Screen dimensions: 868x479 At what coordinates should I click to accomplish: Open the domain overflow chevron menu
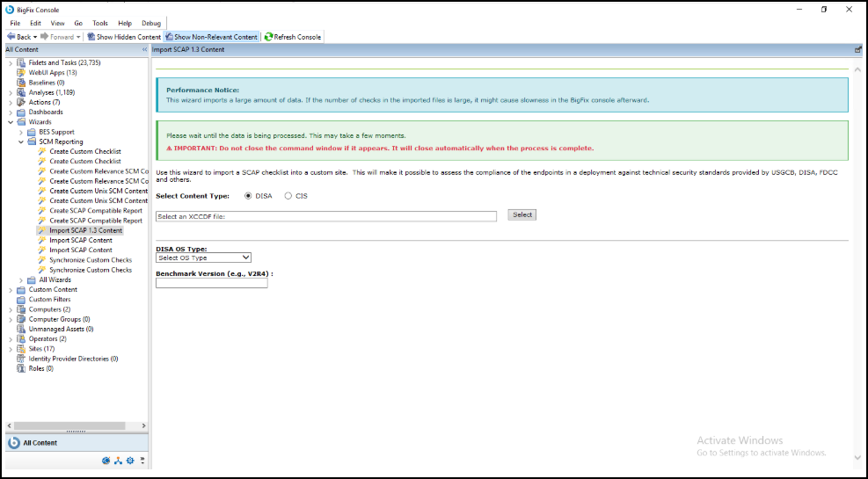click(142, 461)
